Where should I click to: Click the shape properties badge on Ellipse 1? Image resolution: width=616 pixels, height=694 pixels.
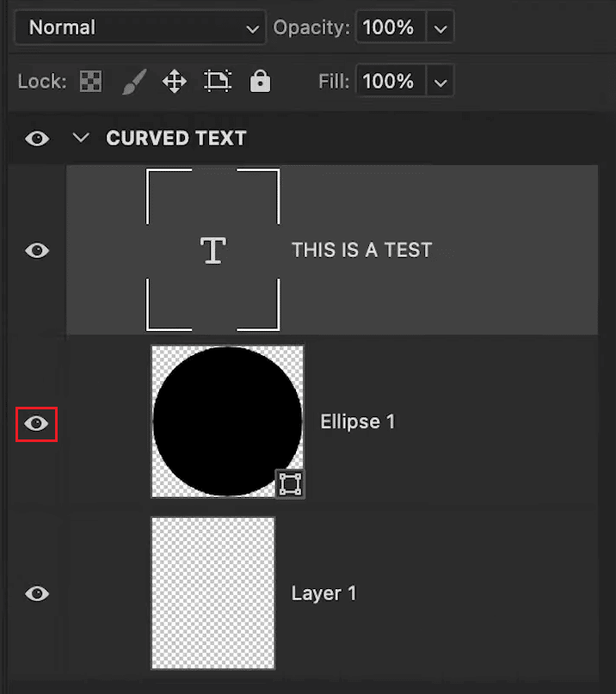point(290,483)
